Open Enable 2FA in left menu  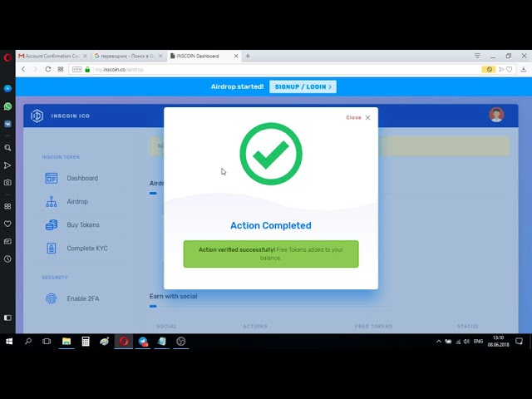(72, 298)
